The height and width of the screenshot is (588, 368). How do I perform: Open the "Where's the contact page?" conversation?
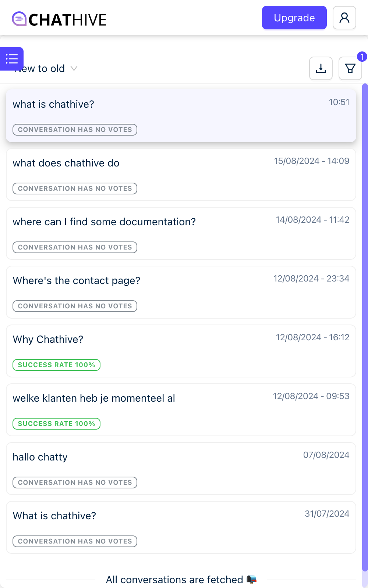tap(181, 292)
